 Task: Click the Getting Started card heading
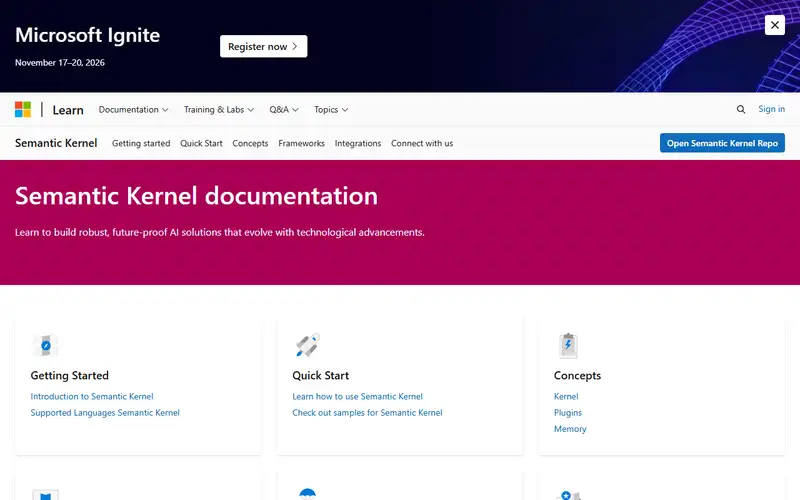click(69, 376)
